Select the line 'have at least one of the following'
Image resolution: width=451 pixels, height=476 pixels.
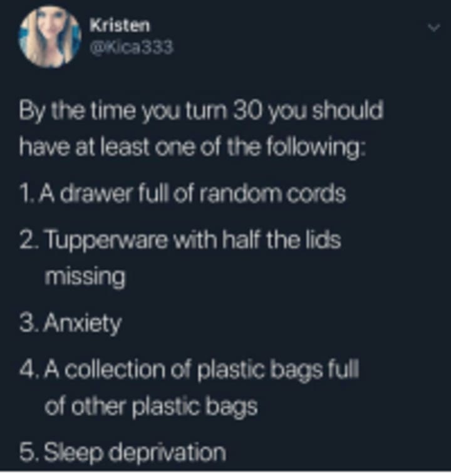pos(192,148)
